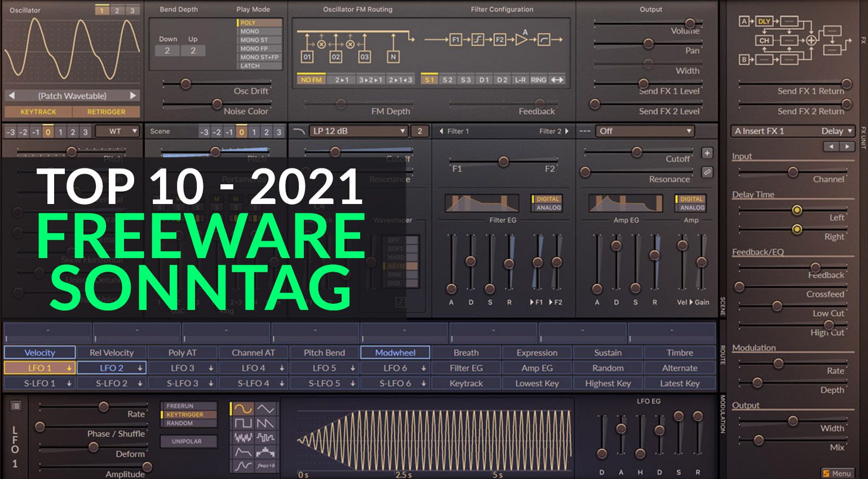The image size is (868, 479).
Task: Open the LFO 1 presets menu icon
Action: click(16, 406)
